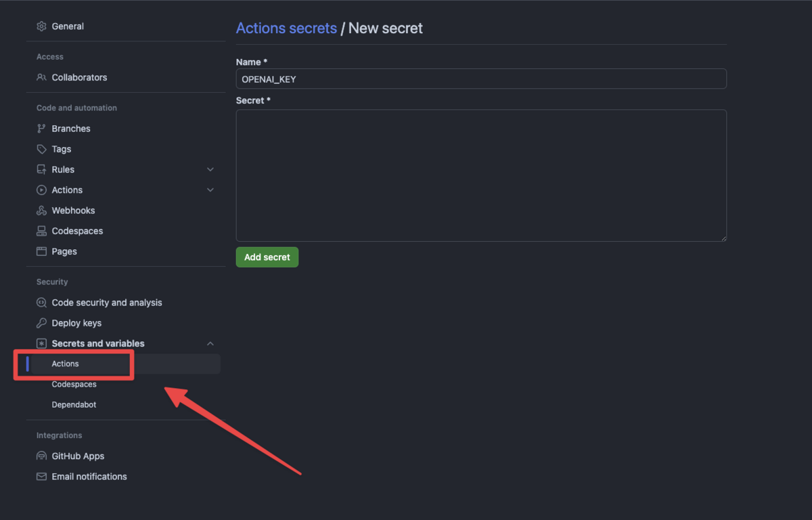Screen dimensions: 812x520
Task: Open the General settings gear icon
Action: (x=41, y=26)
